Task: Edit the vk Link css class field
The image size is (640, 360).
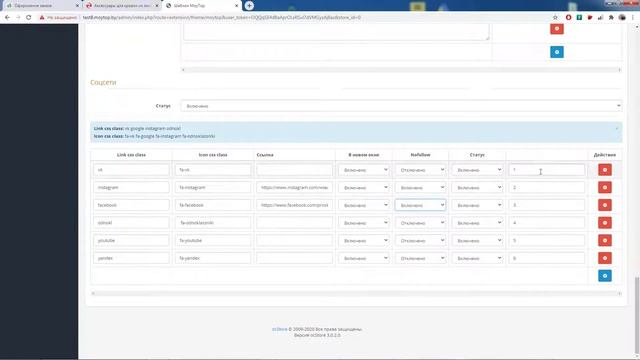Action: point(131,170)
